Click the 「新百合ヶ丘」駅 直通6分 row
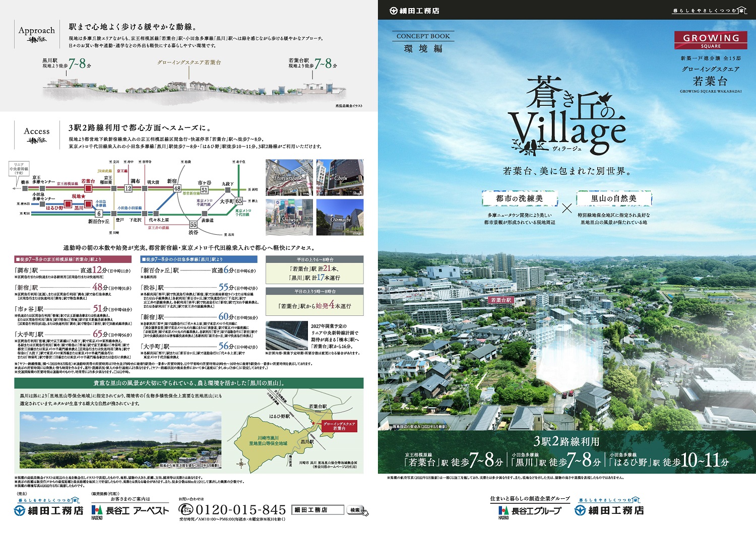The height and width of the screenshot is (534, 756). tap(199, 270)
